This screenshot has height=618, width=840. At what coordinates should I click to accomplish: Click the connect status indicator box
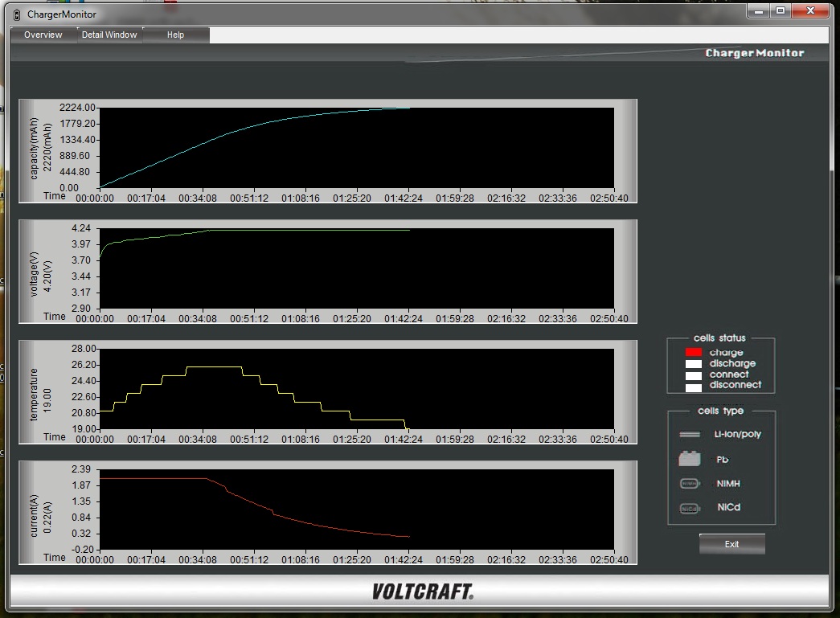click(693, 375)
